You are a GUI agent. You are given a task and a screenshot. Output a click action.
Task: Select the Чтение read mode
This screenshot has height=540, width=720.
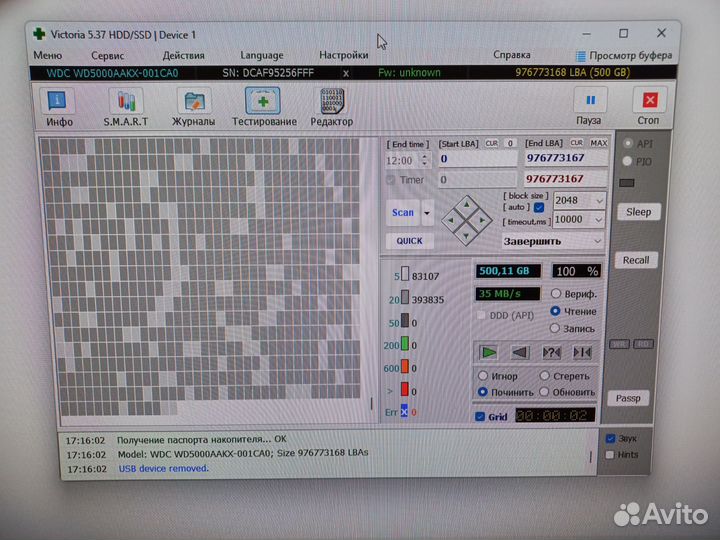pos(555,311)
